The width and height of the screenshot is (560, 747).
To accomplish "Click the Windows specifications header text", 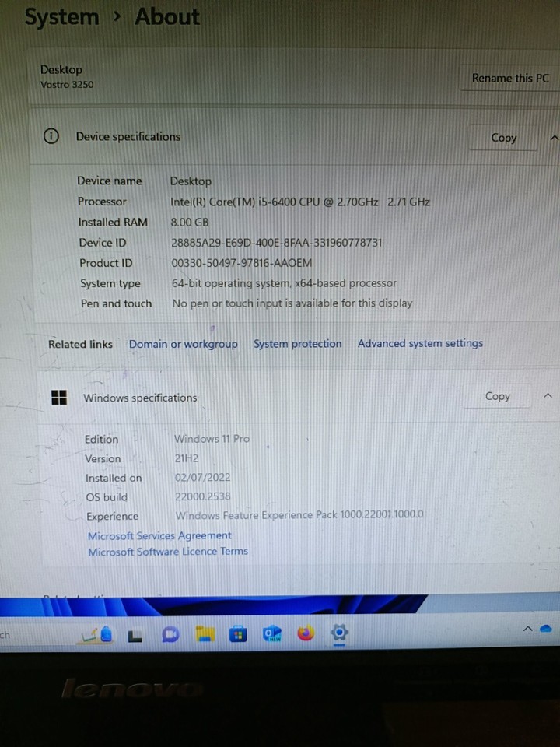I will point(140,398).
